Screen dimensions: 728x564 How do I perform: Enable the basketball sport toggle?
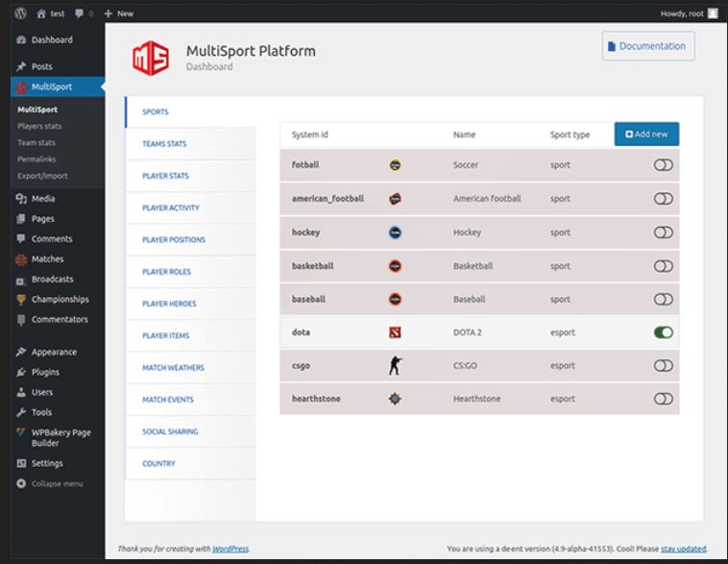663,266
